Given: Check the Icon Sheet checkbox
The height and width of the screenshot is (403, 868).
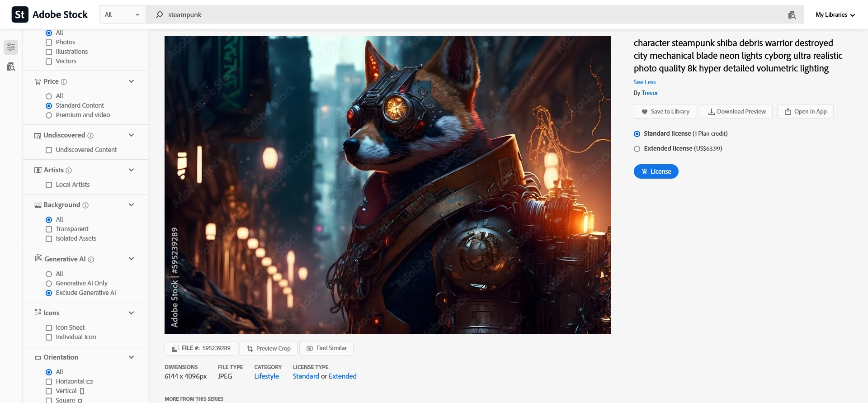Looking at the screenshot, I should [49, 328].
